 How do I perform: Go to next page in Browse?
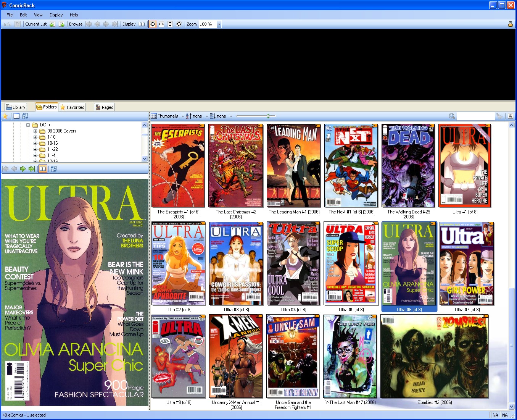[106, 24]
